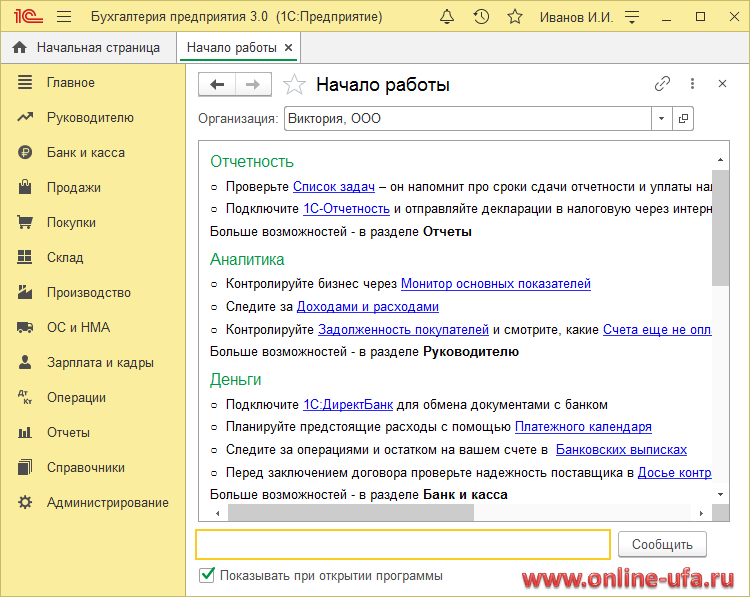Go back with the left arrow

[217, 85]
